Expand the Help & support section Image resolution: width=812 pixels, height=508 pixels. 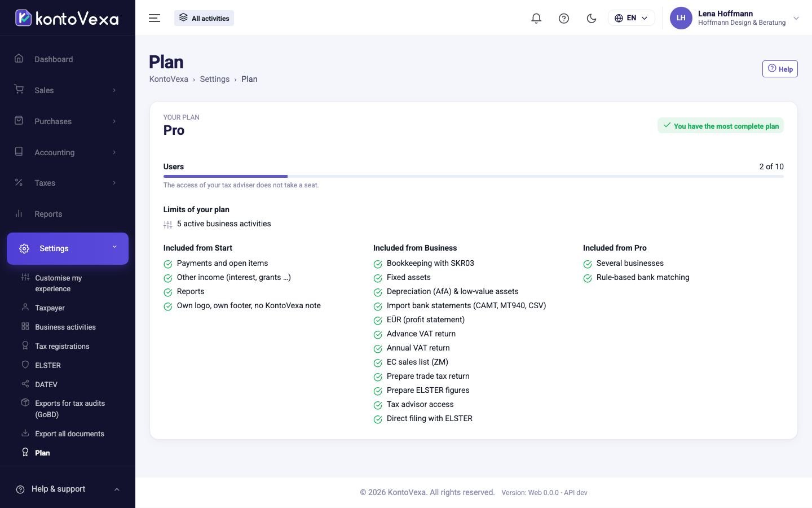tap(68, 489)
